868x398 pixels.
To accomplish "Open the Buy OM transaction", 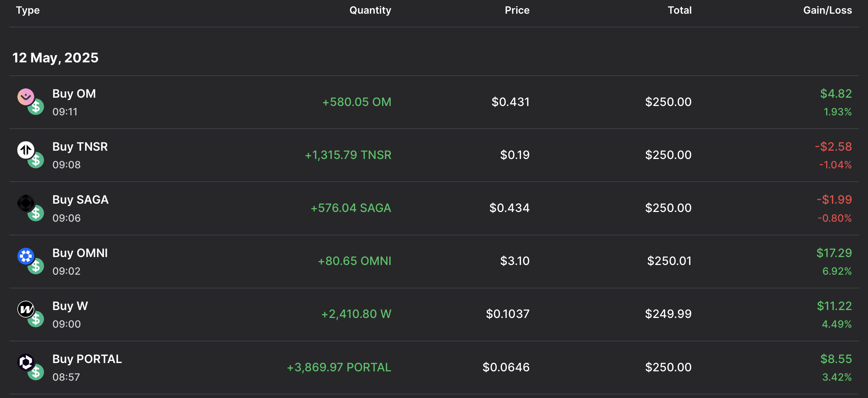I will 74,94.
